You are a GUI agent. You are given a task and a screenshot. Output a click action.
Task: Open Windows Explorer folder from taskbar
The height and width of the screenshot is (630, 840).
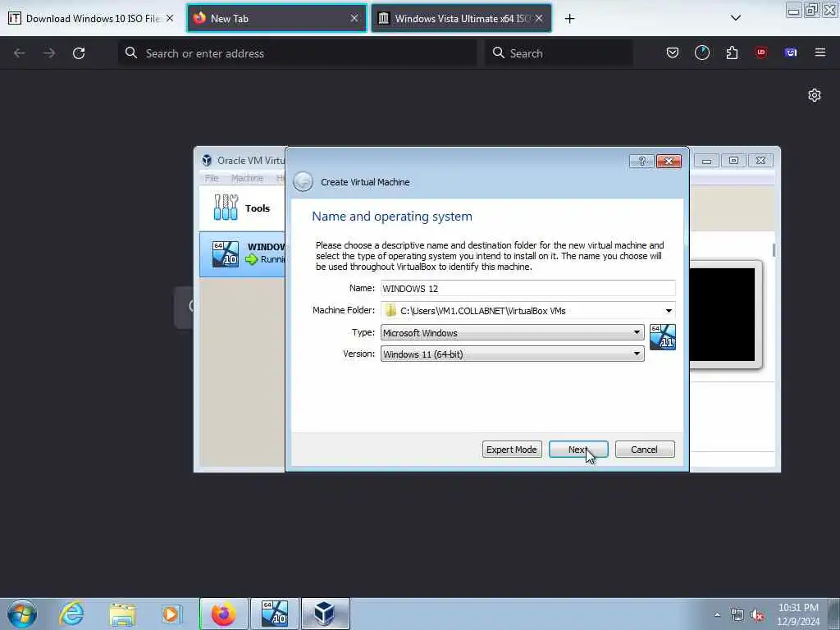[122, 614]
